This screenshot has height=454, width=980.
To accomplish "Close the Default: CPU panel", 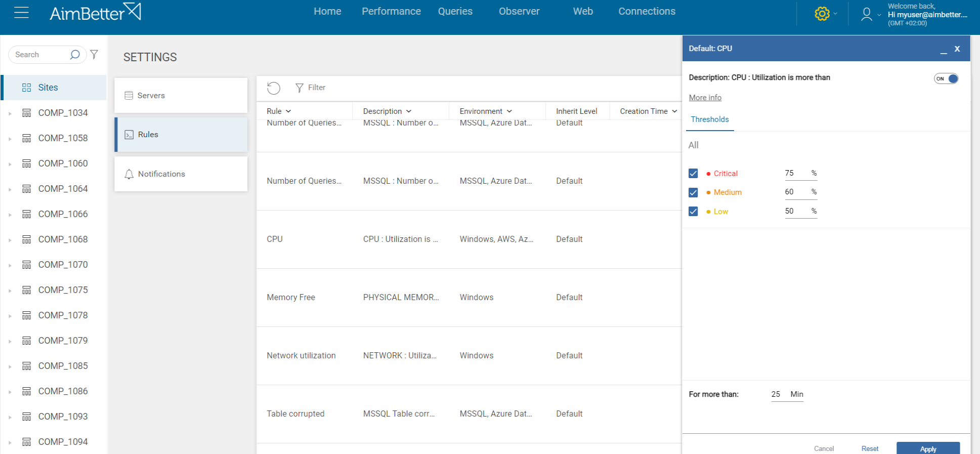I will 957,49.
